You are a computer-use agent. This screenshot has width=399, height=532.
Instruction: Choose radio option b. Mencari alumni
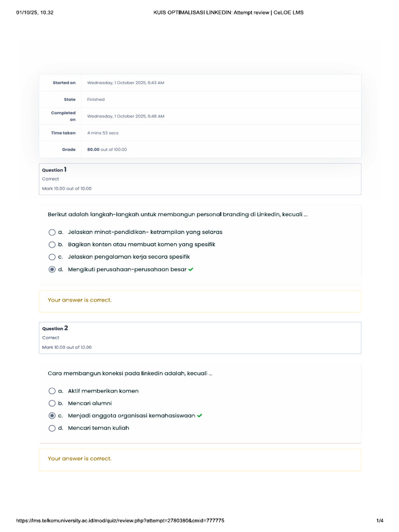52,404
